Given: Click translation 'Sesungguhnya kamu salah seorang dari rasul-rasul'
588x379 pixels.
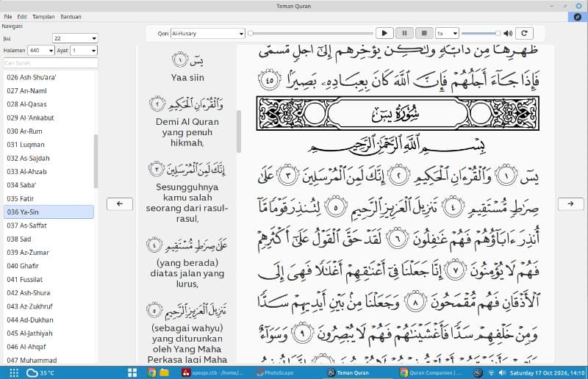Looking at the screenshot, I should coord(187,203).
